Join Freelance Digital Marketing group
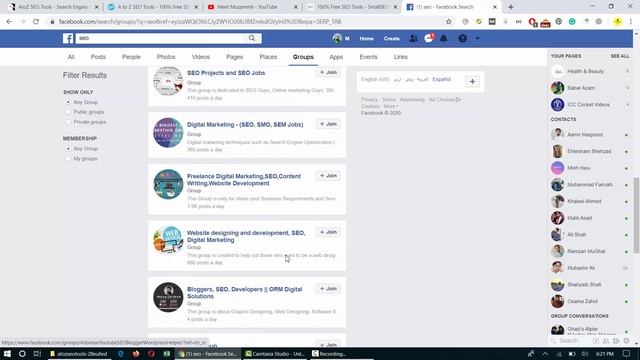The image size is (640, 360). coord(328,176)
